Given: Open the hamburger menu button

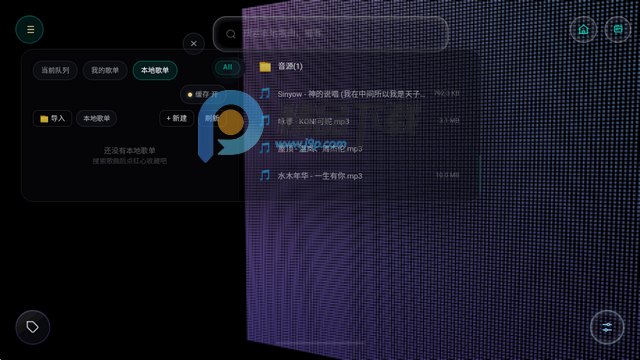Looking at the screenshot, I should click(29, 29).
